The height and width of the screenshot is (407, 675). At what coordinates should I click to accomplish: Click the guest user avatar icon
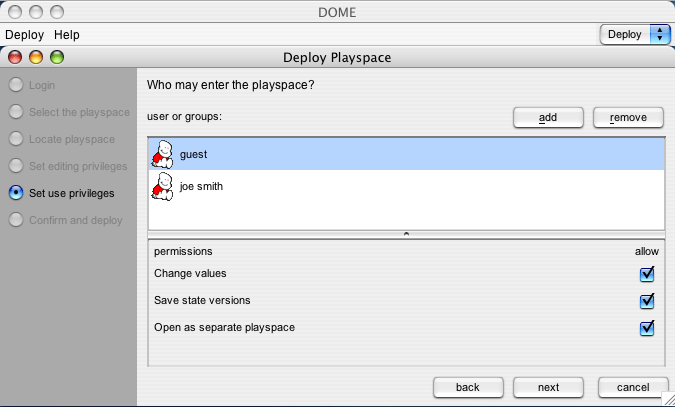pyautogui.click(x=162, y=154)
